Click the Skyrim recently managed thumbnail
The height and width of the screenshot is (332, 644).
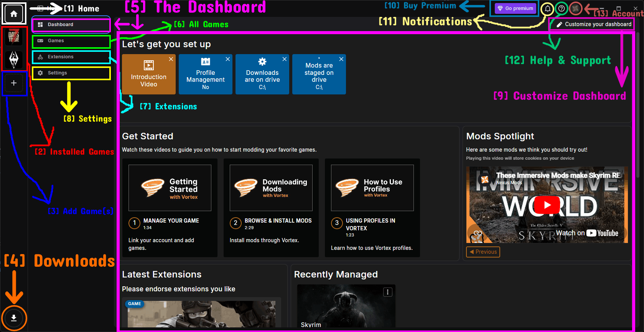pos(346,306)
